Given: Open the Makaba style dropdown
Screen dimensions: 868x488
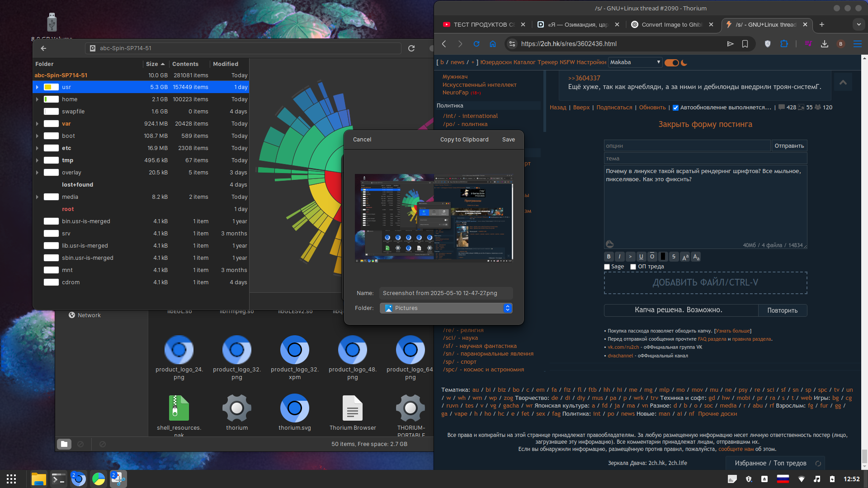Looking at the screenshot, I should pyautogui.click(x=635, y=62).
